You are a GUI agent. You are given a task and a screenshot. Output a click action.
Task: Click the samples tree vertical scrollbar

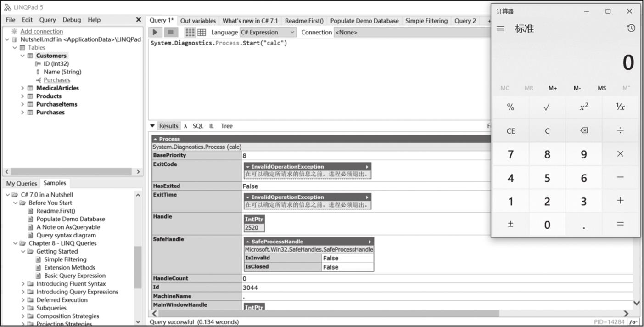click(138, 267)
